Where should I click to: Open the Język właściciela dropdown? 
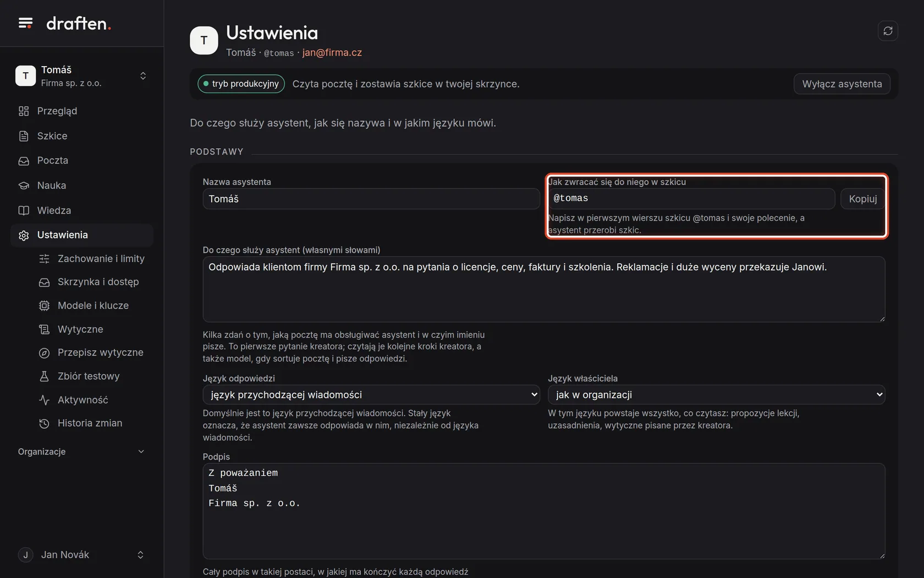pos(716,395)
